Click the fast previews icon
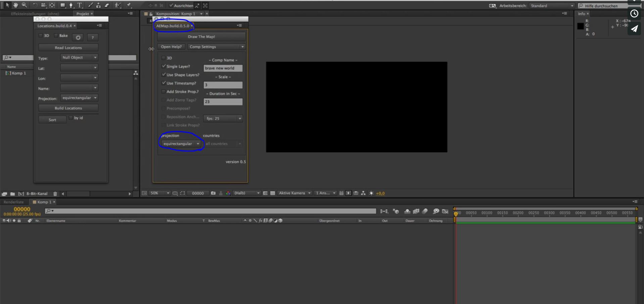 coord(348,193)
